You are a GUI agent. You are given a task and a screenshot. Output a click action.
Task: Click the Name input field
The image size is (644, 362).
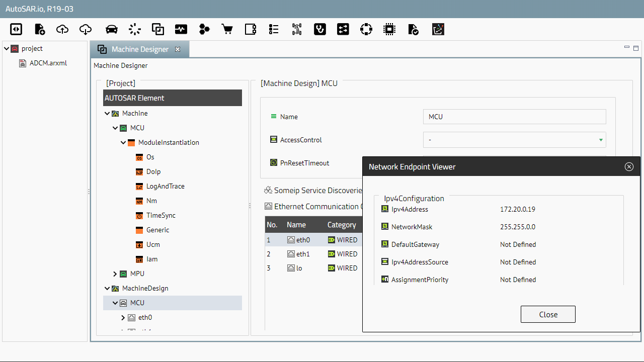[514, 117]
